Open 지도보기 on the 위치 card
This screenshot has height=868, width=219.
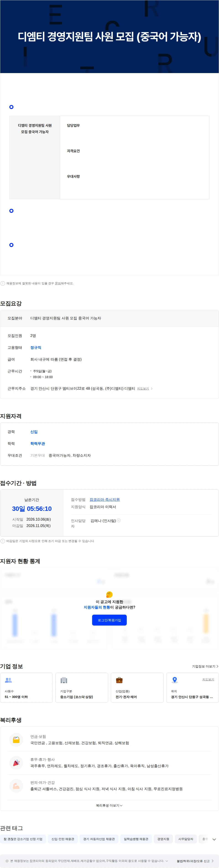pos(208,679)
